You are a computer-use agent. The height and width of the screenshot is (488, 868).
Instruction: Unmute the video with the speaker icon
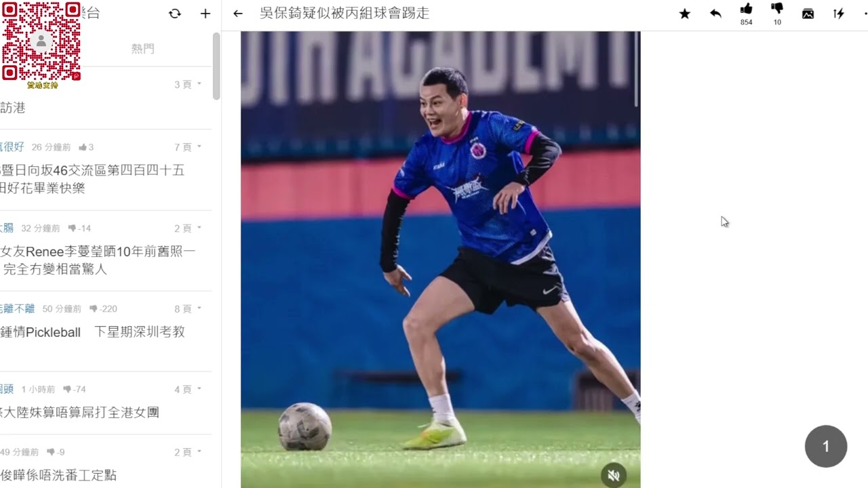pyautogui.click(x=614, y=476)
